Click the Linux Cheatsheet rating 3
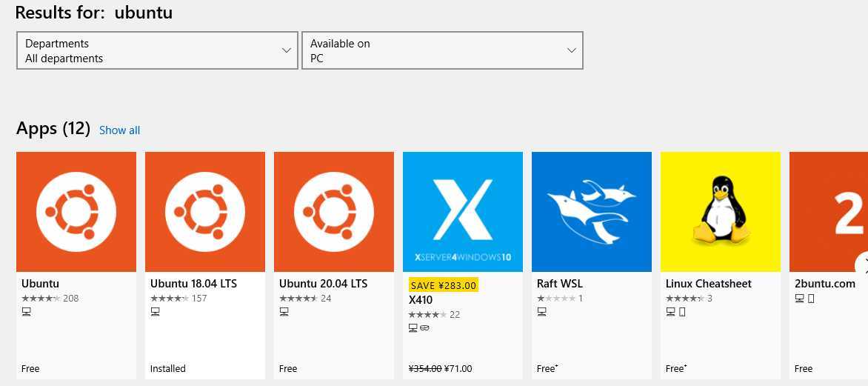868x386 pixels. pos(689,299)
